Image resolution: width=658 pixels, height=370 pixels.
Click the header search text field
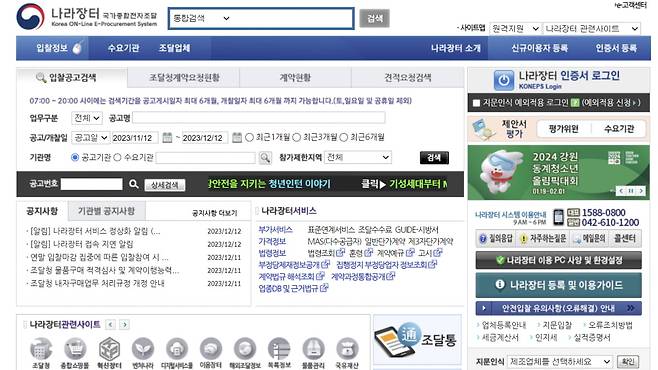pyautogui.click(x=292, y=18)
